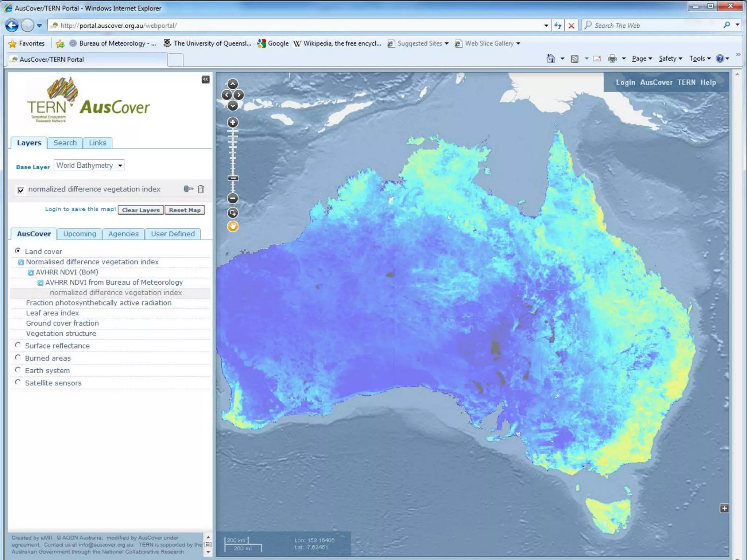The width and height of the screenshot is (747, 560).
Task: Uncheck normalized difference vegetation index layer
Action: pyautogui.click(x=21, y=190)
